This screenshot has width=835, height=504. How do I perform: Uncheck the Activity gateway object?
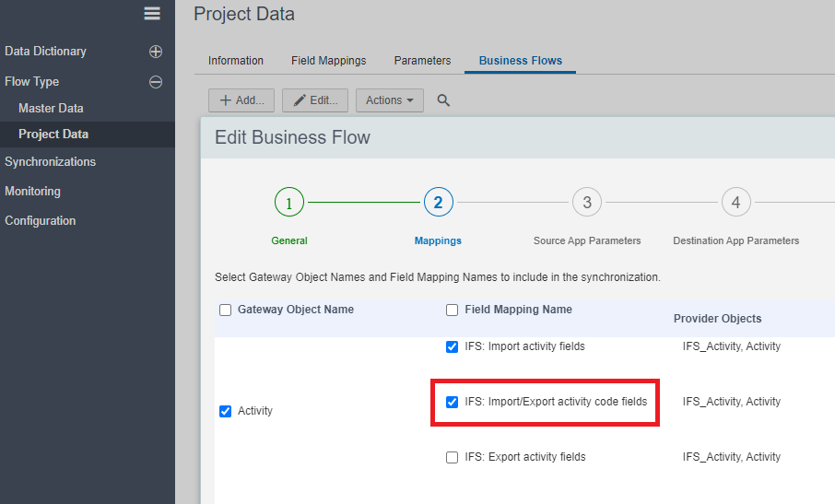coord(226,411)
